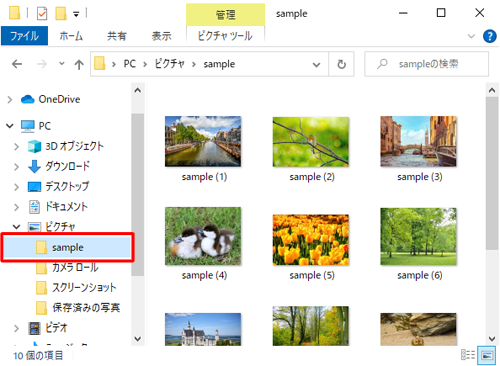Select the sample (6) park thumbnail
The height and width of the screenshot is (366, 500).
tap(418, 236)
